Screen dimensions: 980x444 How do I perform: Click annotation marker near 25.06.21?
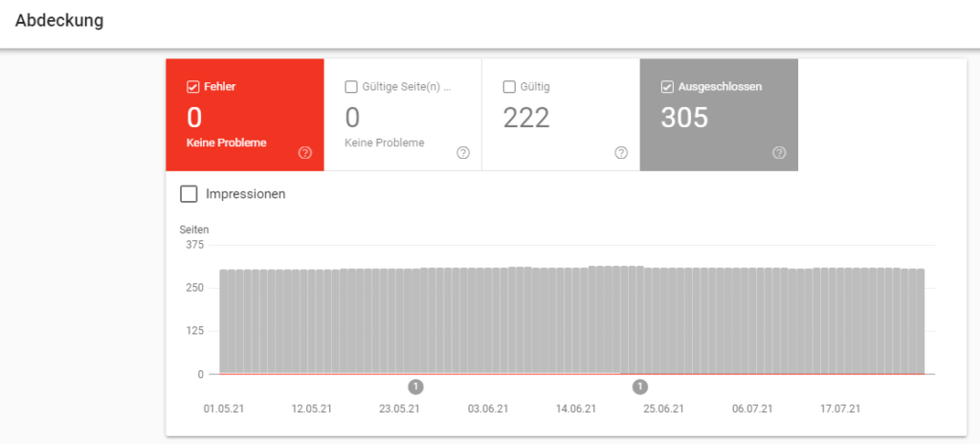click(640, 387)
